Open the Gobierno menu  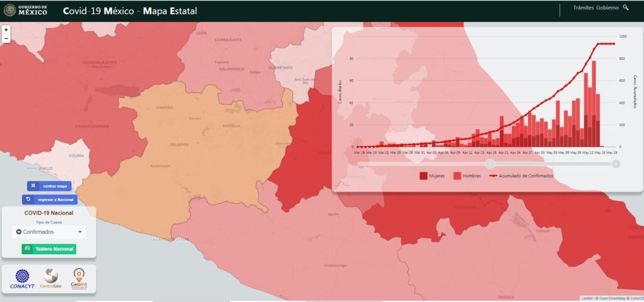coord(607,8)
